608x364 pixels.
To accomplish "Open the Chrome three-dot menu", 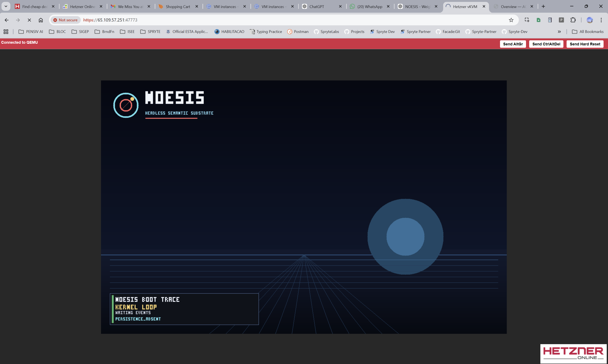I will pos(601,20).
